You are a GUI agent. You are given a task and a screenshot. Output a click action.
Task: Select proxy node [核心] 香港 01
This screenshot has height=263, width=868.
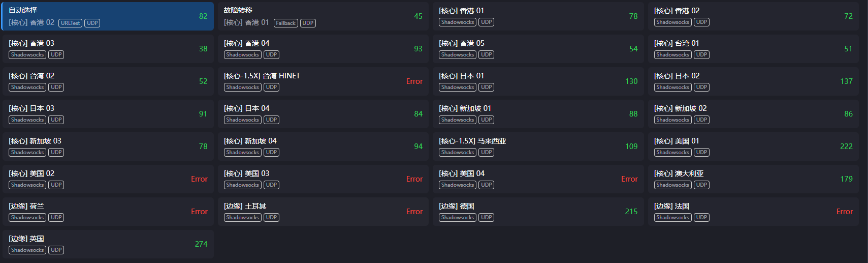538,16
